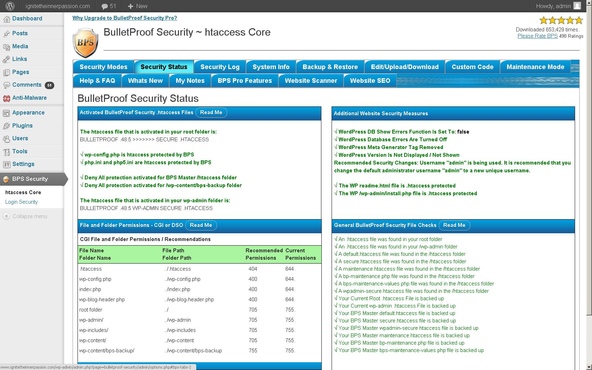Switch to the Custom Code tab
The image size is (592, 370).
472,67
